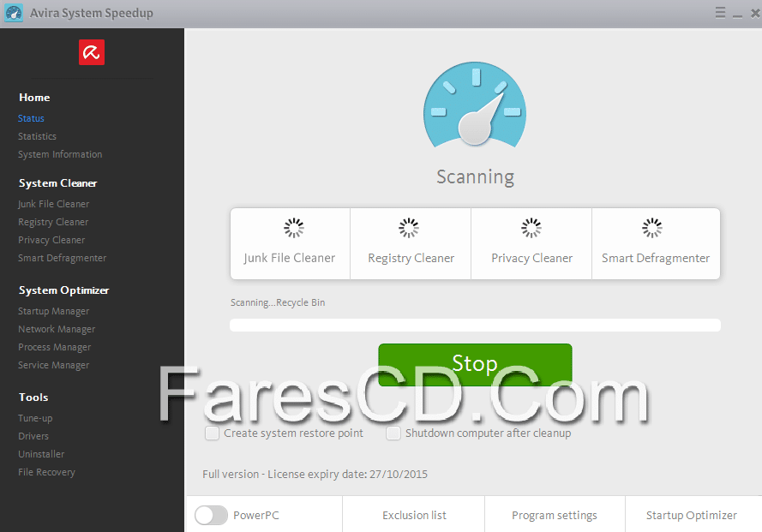Open File Recovery in the sidebar
The image size is (762, 532).
pos(46,472)
